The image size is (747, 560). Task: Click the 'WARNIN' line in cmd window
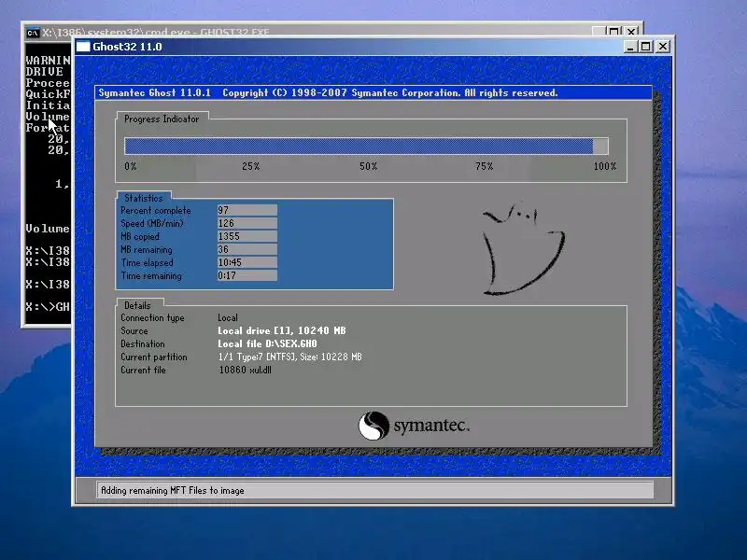[48, 61]
